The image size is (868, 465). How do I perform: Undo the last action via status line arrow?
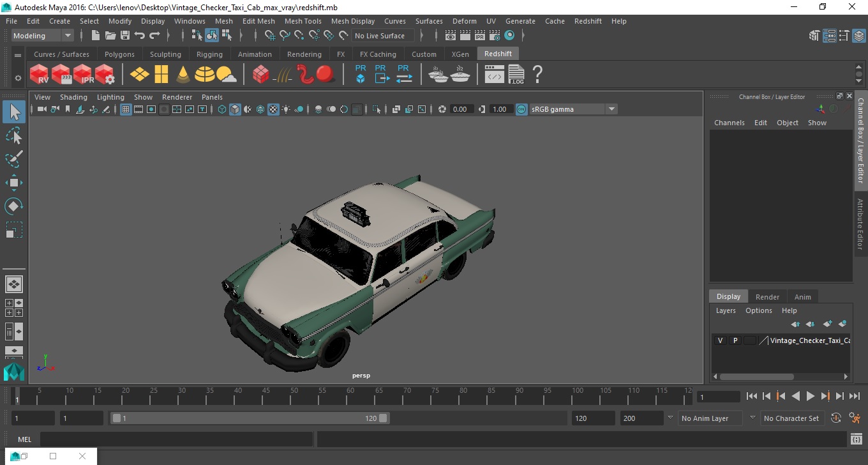(140, 36)
